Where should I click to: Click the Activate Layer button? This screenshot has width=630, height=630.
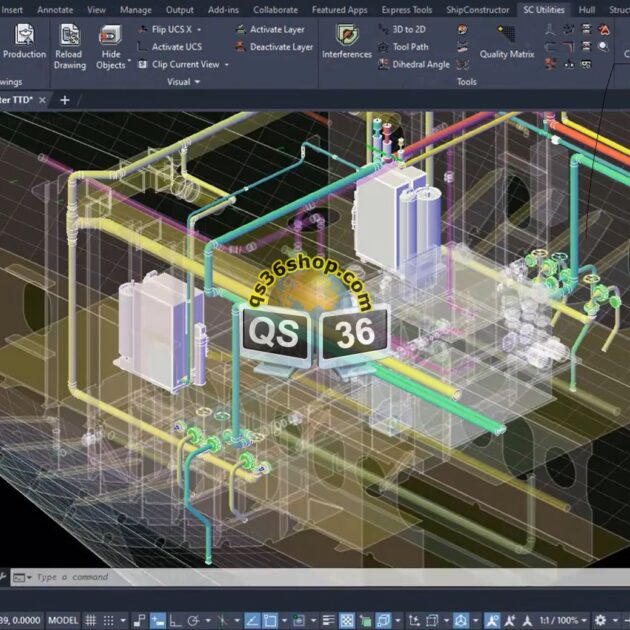[273, 30]
